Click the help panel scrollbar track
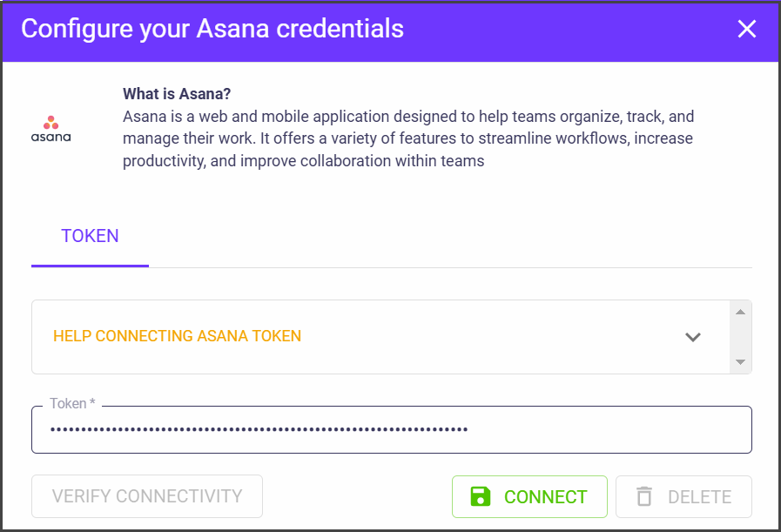The width and height of the screenshot is (781, 532). pyautogui.click(x=740, y=337)
